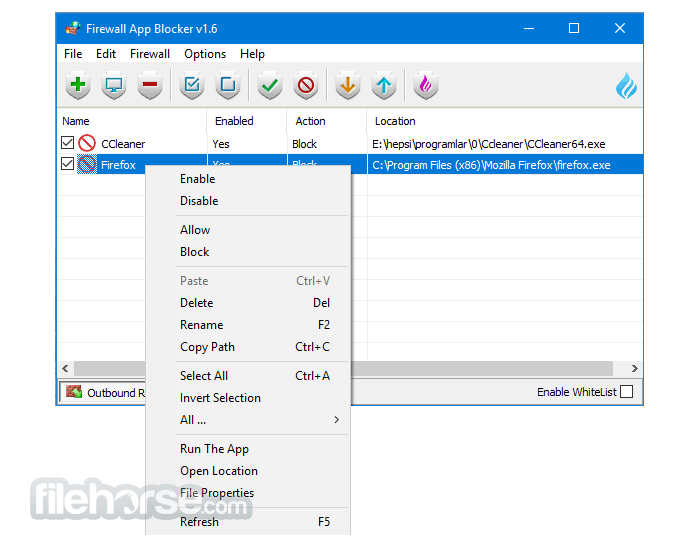The height and width of the screenshot is (550, 700).
Task: Click the blue up arrow toolbar icon
Action: click(383, 85)
